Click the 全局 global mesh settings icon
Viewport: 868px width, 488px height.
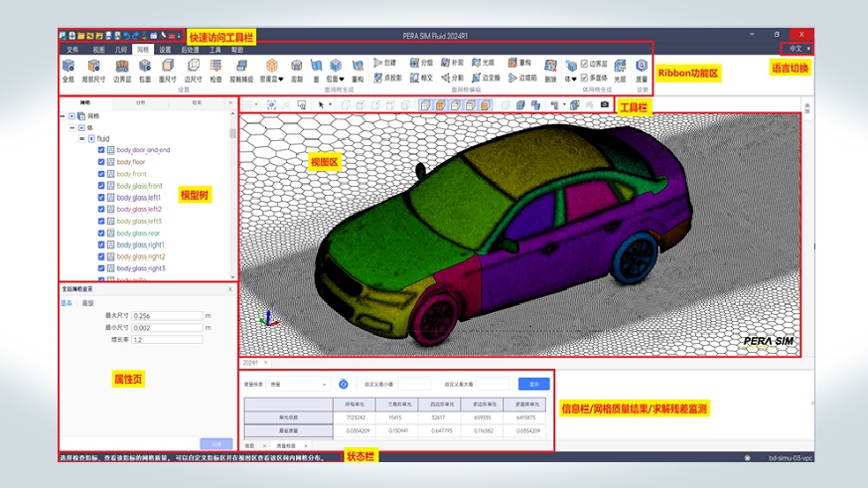(x=68, y=66)
